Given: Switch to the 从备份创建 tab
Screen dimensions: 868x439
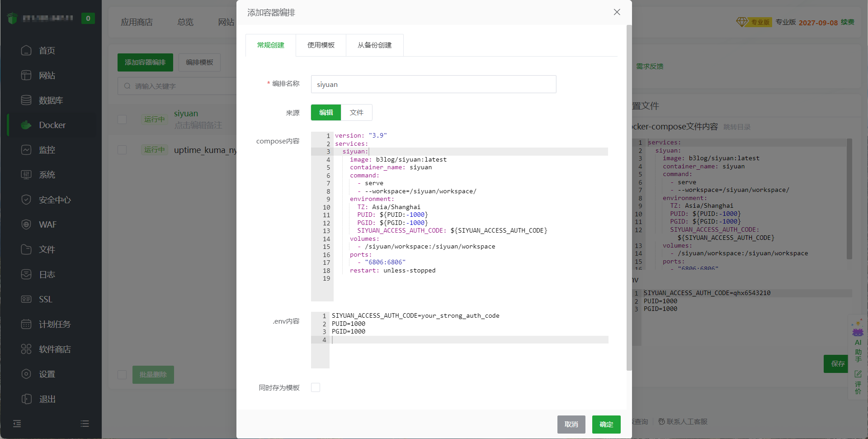Looking at the screenshot, I should pos(375,45).
